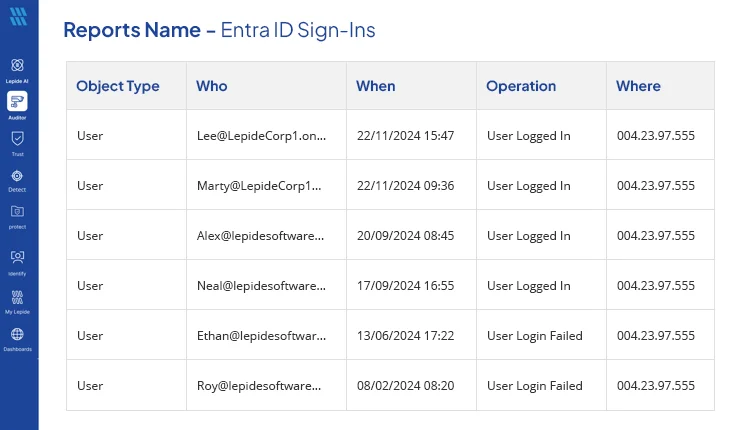Click the 22/11/2024 09:36 timestamp
This screenshot has width=731, height=430.
coord(406,186)
